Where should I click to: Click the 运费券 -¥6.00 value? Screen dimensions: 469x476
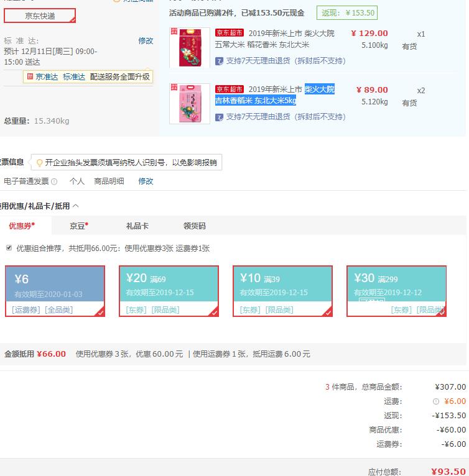tap(454, 444)
